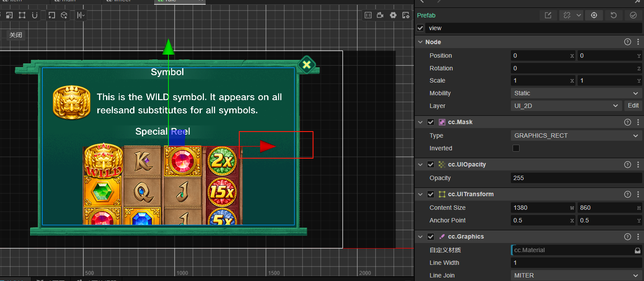Click the 关闭 button in scene view
Screen dimensions: 644x281
(16, 35)
